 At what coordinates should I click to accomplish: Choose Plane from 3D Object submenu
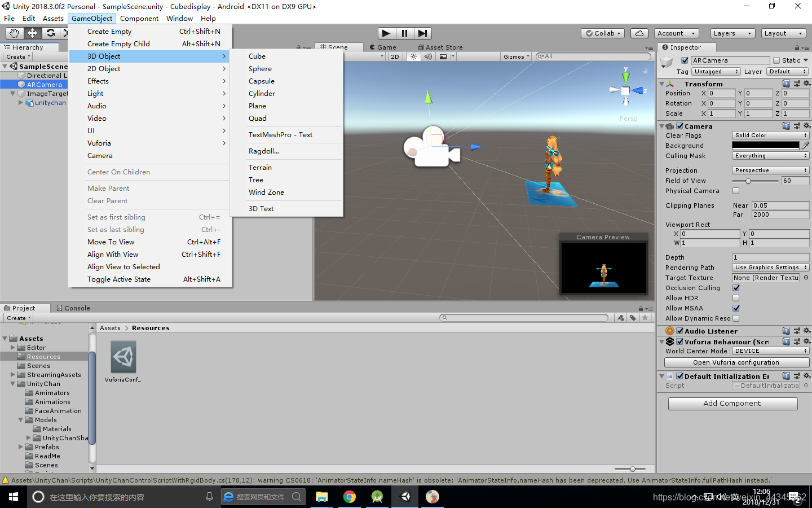click(286, 106)
